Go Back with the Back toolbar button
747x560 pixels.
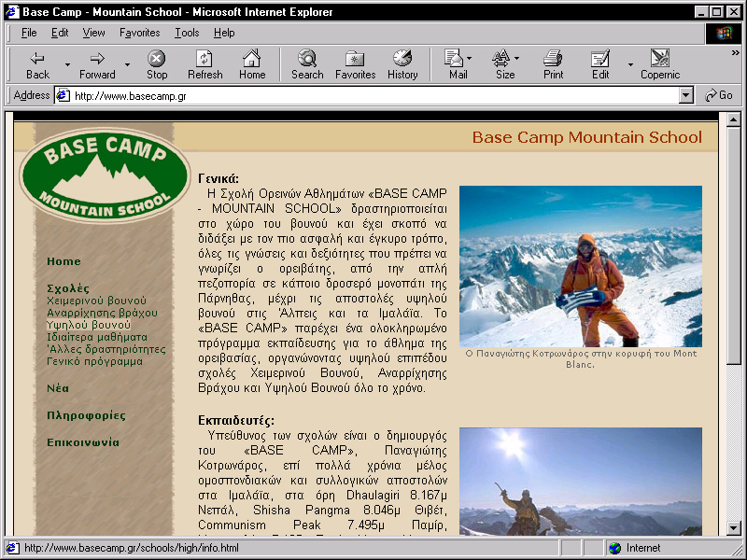37,64
